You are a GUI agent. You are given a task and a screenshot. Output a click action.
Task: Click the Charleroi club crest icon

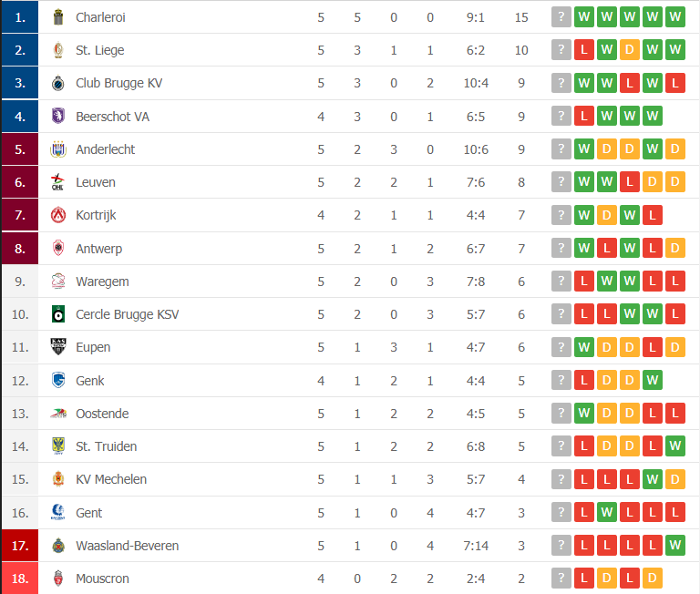58,17
